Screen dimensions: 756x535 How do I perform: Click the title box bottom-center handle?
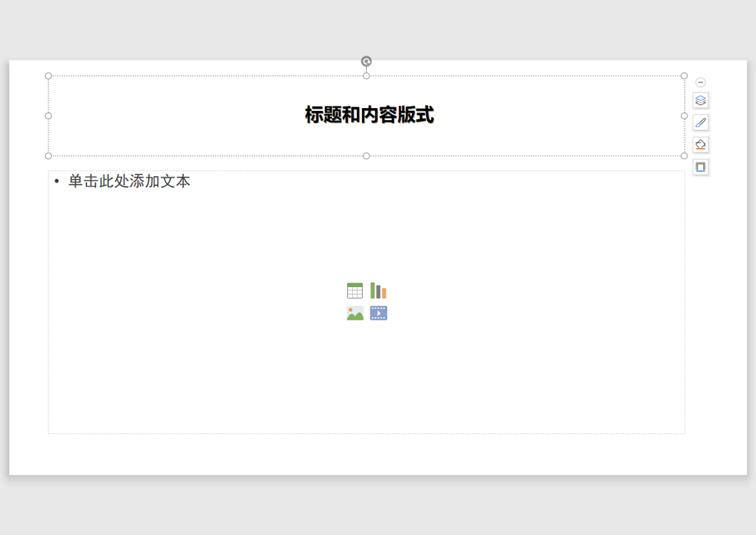(x=367, y=156)
